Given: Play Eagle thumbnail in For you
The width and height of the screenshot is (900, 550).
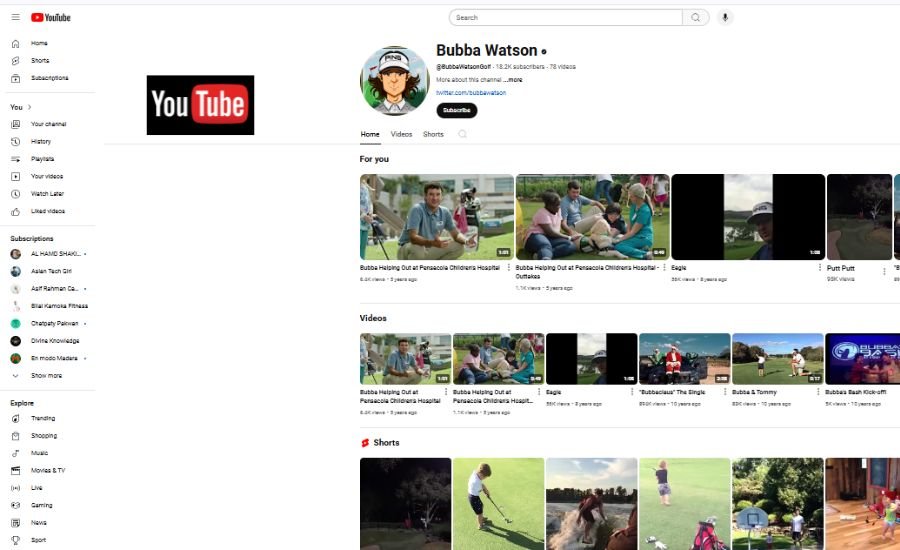Looking at the screenshot, I should click(748, 217).
